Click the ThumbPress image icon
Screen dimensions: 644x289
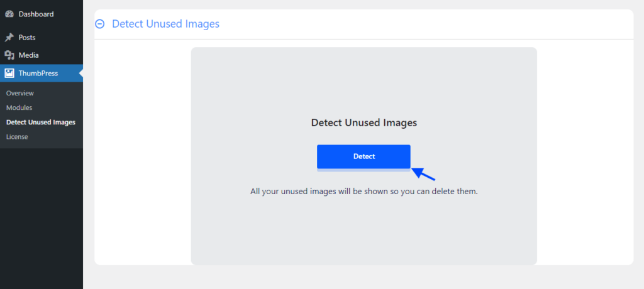click(x=9, y=74)
